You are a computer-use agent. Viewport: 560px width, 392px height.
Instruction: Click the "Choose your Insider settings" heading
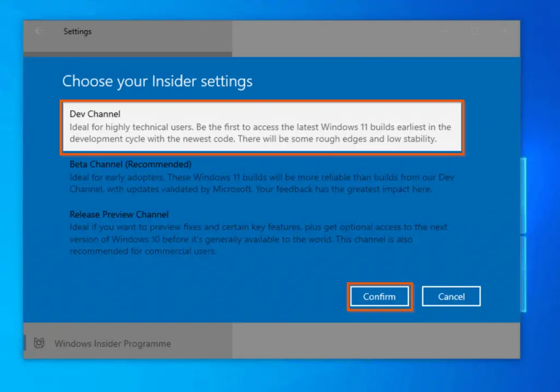click(x=157, y=81)
